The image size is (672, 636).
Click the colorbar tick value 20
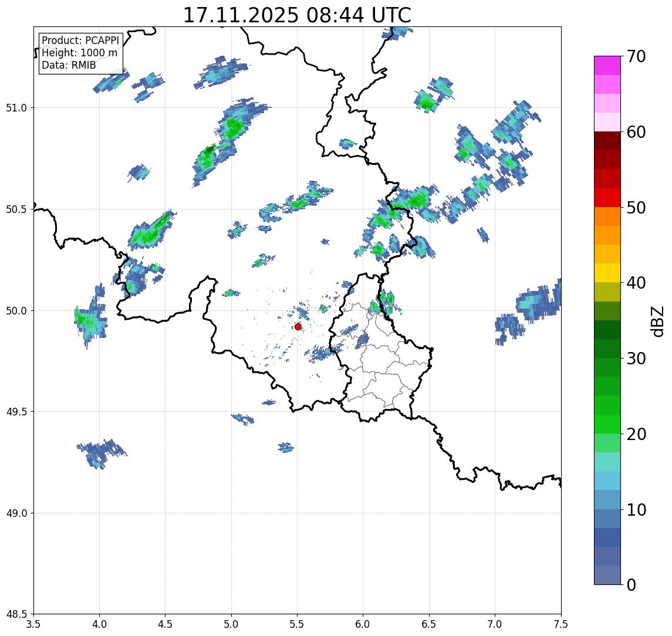[x=636, y=434]
